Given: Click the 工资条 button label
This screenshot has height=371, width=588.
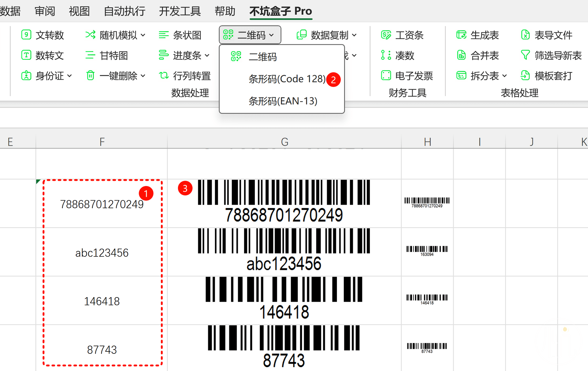Looking at the screenshot, I should [x=409, y=35].
